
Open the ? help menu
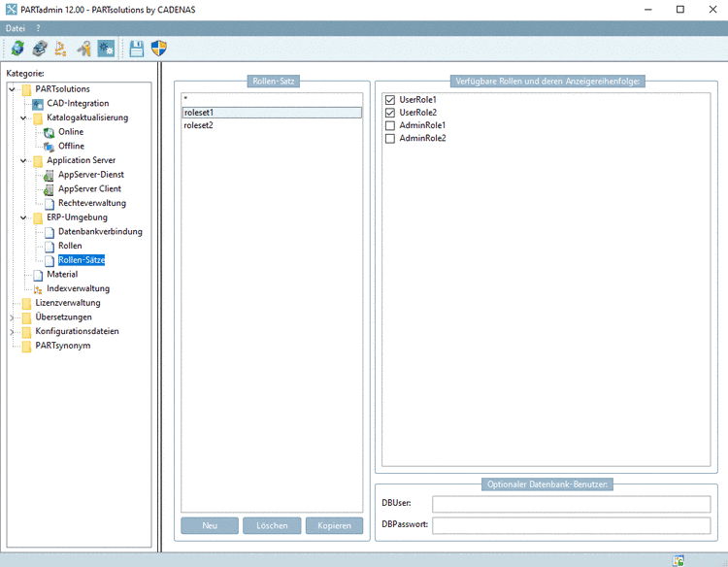(x=38, y=28)
